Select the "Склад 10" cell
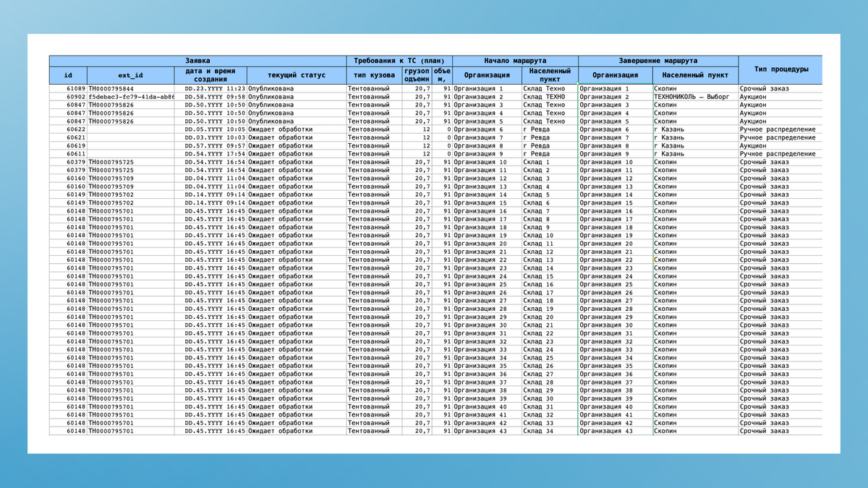868x488 pixels. click(x=550, y=235)
